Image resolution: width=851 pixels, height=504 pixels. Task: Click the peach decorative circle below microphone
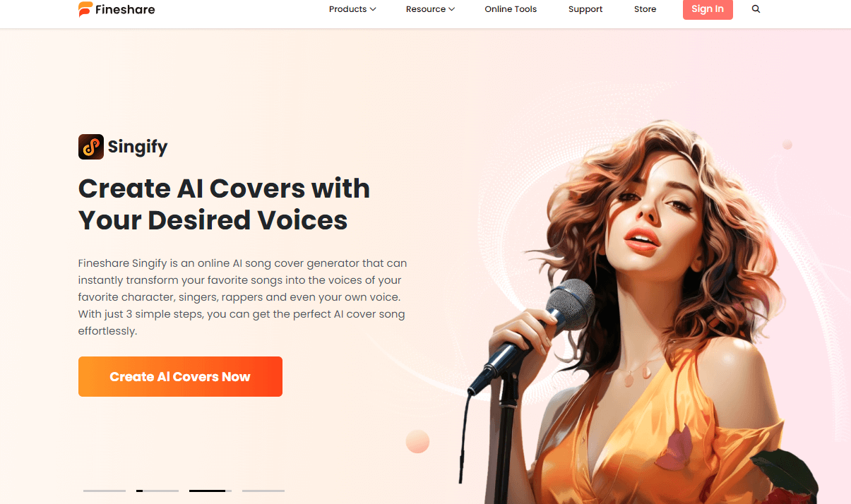[x=417, y=441]
